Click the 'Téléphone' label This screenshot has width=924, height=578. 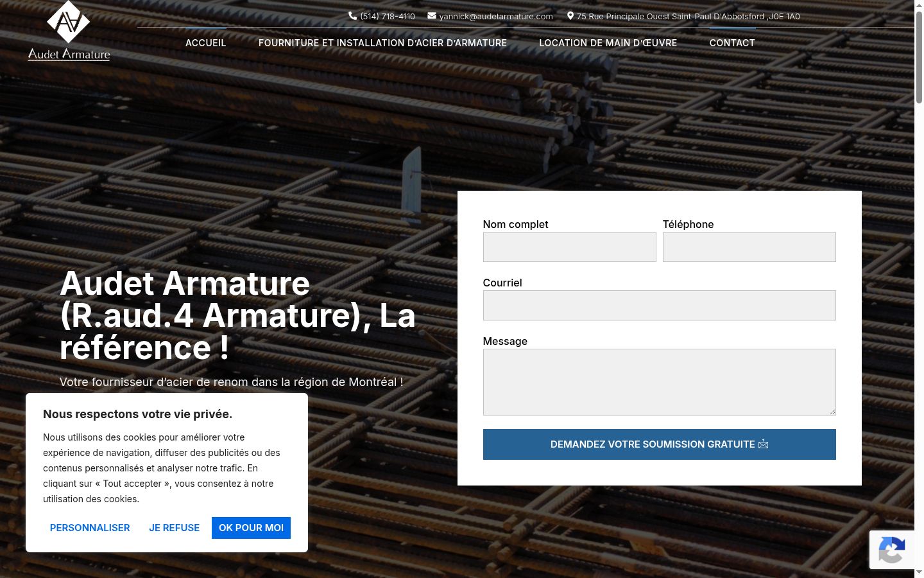pyautogui.click(x=688, y=224)
